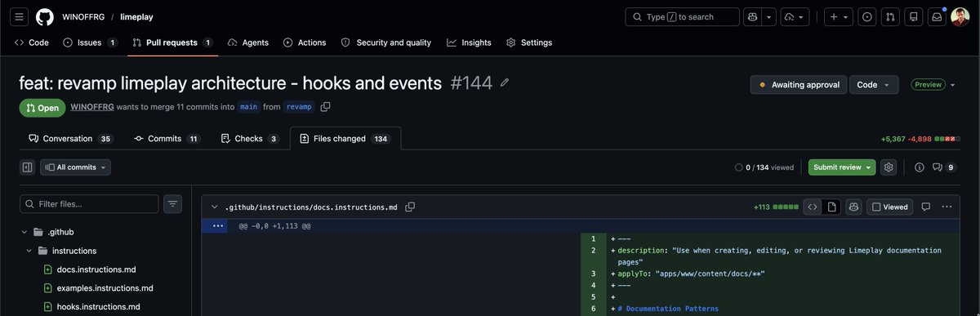
Task: Open the main base branch link
Action: (x=248, y=107)
